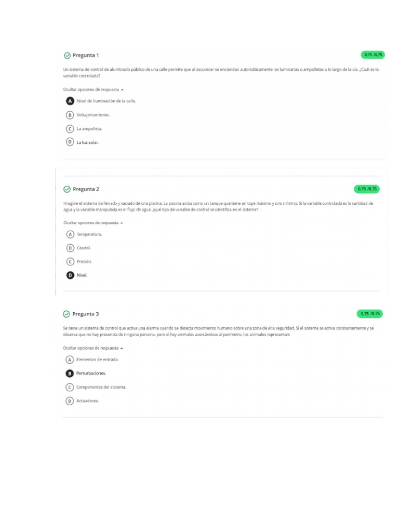Click the green check icon beside Pregunta 2
The width and height of the screenshot is (399, 532).
pos(66,189)
